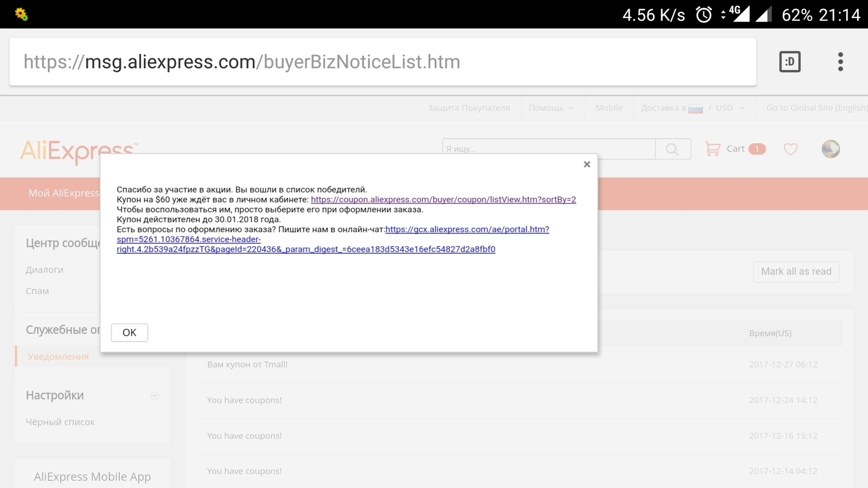This screenshot has height=488, width=868.
Task: Select Диалоги in the message center
Action: tap(44, 269)
